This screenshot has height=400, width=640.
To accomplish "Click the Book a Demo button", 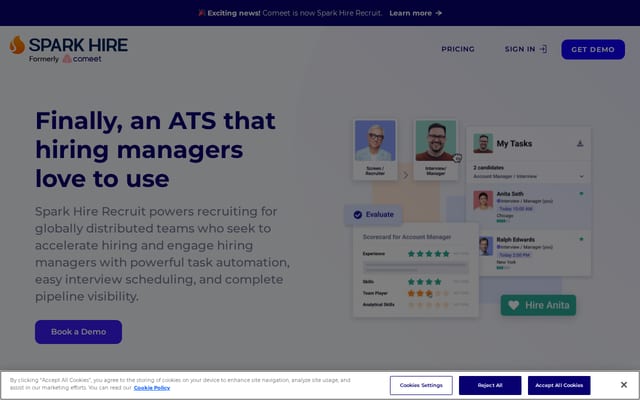I will (78, 332).
